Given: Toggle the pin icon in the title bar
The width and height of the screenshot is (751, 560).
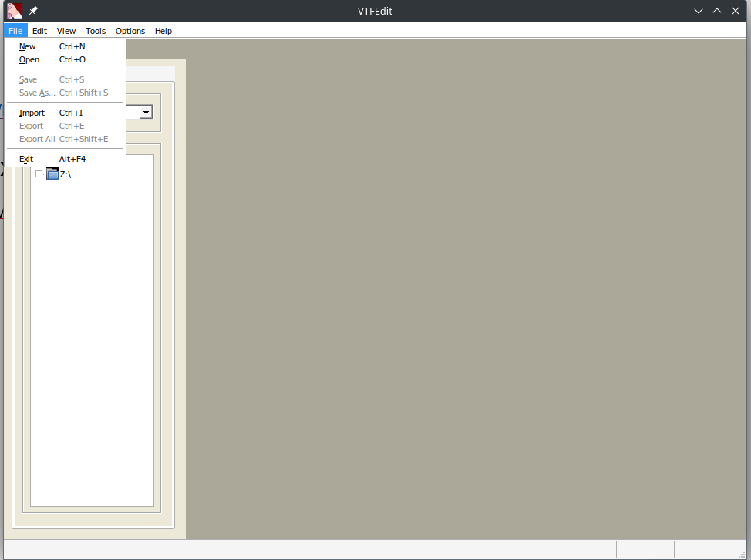Looking at the screenshot, I should 33,11.
